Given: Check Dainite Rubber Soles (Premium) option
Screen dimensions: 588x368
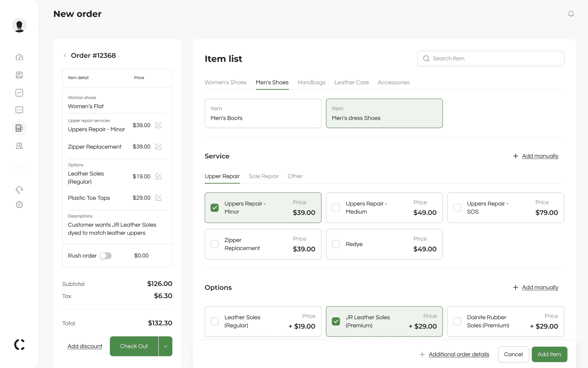Looking at the screenshot, I should pyautogui.click(x=457, y=321).
